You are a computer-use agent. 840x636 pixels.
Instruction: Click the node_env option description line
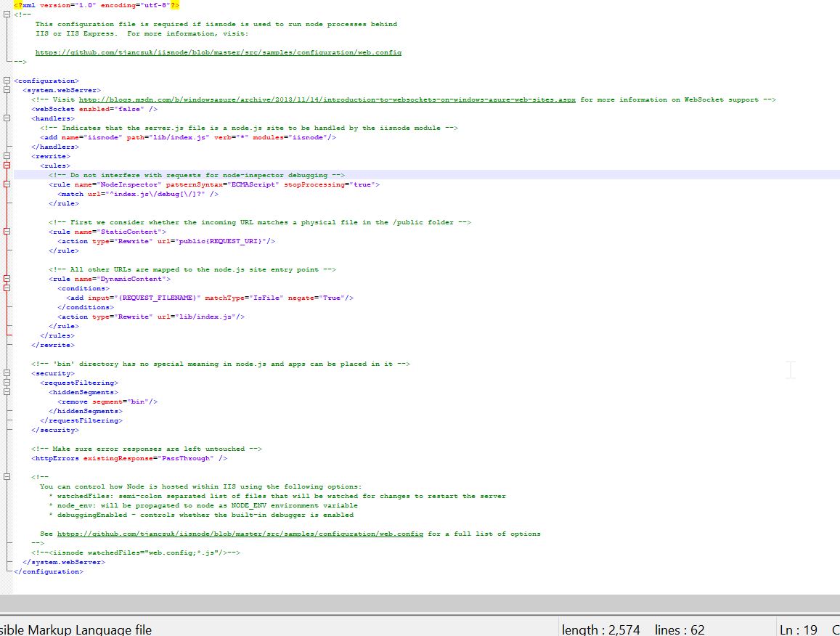click(203, 505)
